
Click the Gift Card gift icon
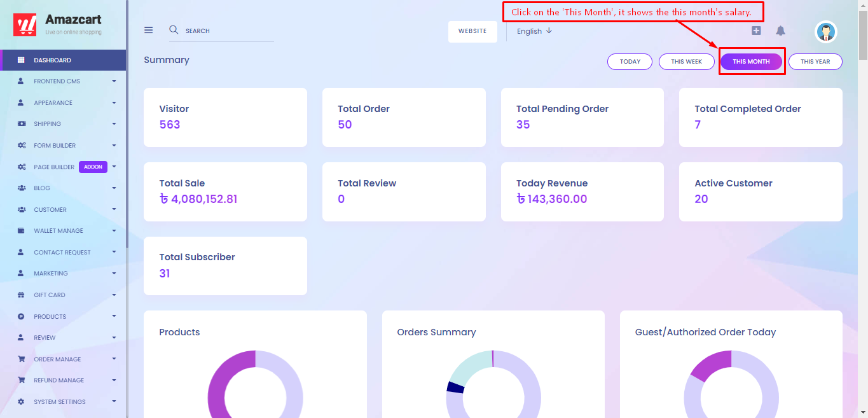point(21,295)
